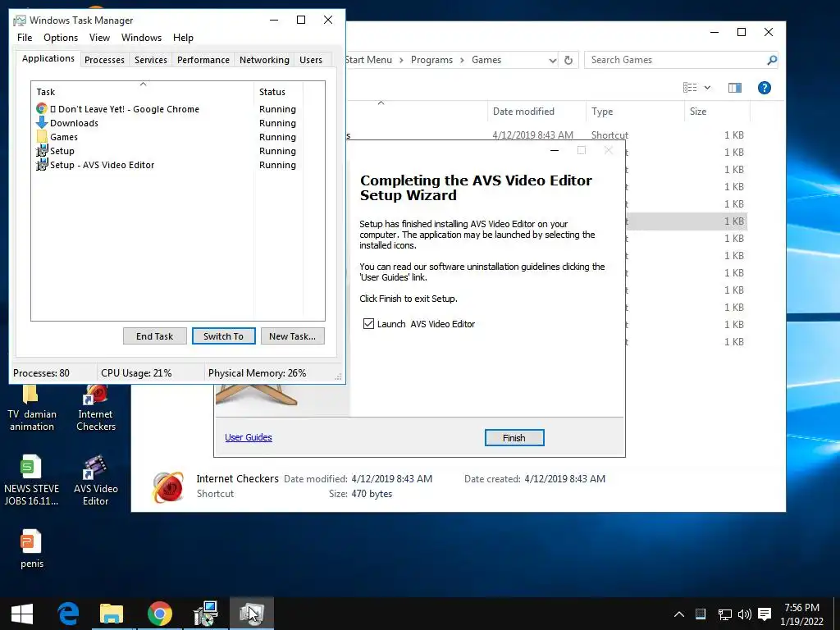Select the 'Downloads' task row
The image size is (840, 630).
[x=166, y=123]
